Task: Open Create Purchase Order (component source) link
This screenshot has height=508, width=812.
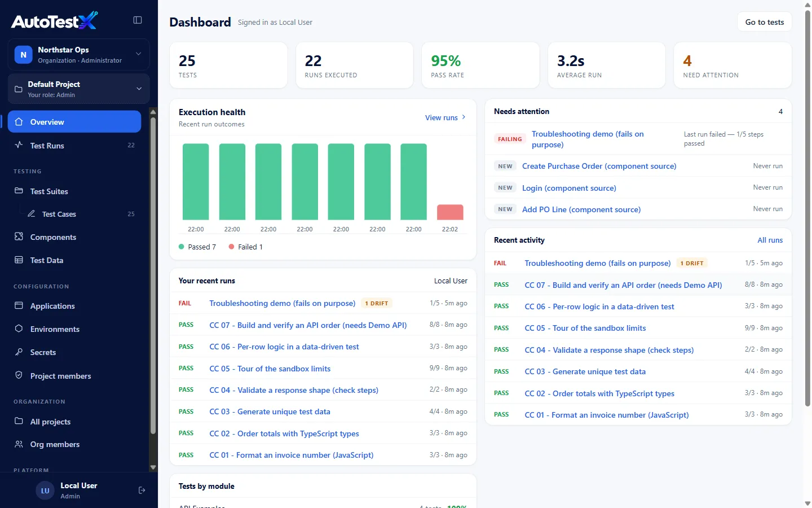Action: [599, 166]
